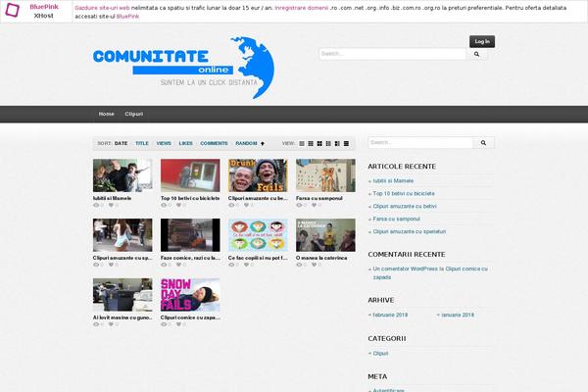
Task: Open the Clipuri category link
Action: pyautogui.click(x=380, y=354)
